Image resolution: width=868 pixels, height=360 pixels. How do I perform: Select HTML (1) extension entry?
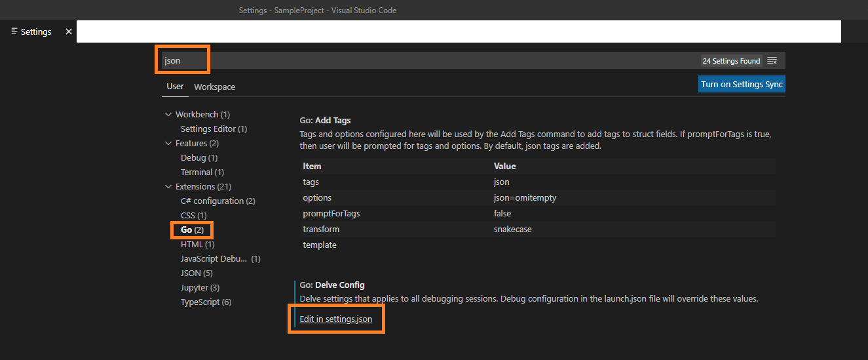click(x=198, y=245)
